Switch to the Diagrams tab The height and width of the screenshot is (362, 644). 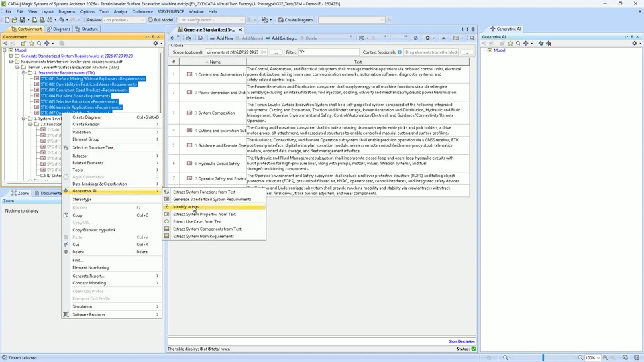point(58,29)
